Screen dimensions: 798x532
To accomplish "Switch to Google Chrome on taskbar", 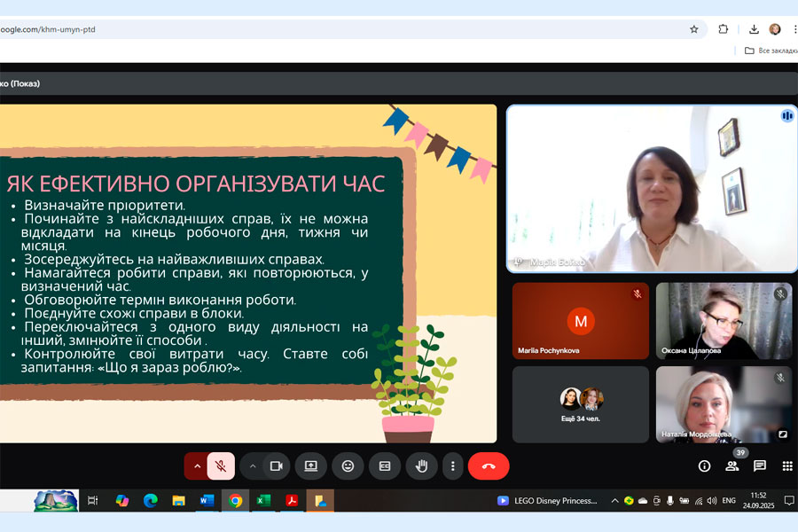I will [x=235, y=500].
